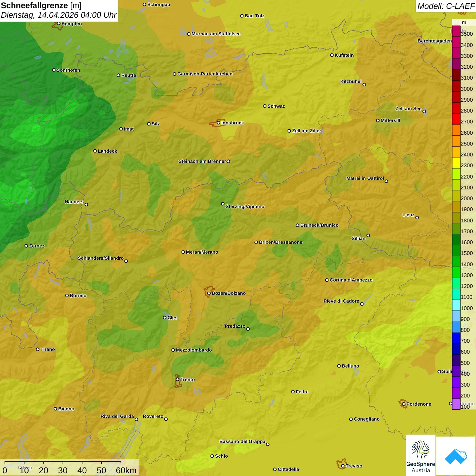Click the Kempten city marker dot

[59, 23]
